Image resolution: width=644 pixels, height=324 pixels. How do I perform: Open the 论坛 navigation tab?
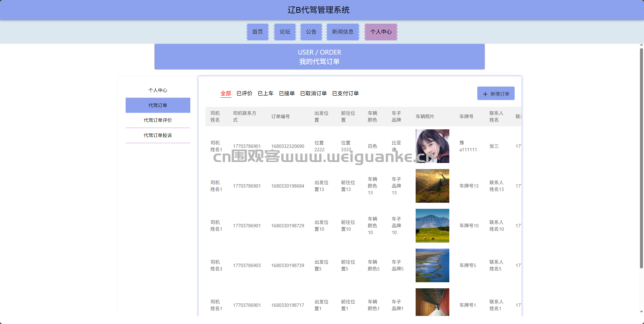(x=285, y=32)
